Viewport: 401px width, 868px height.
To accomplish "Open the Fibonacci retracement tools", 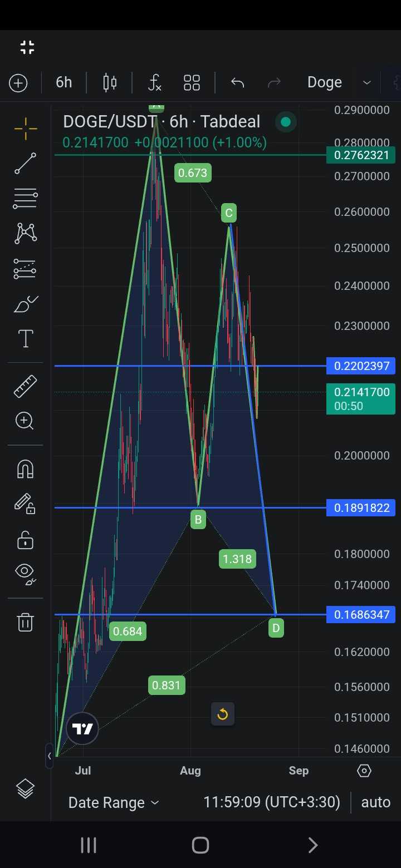I will click(26, 198).
